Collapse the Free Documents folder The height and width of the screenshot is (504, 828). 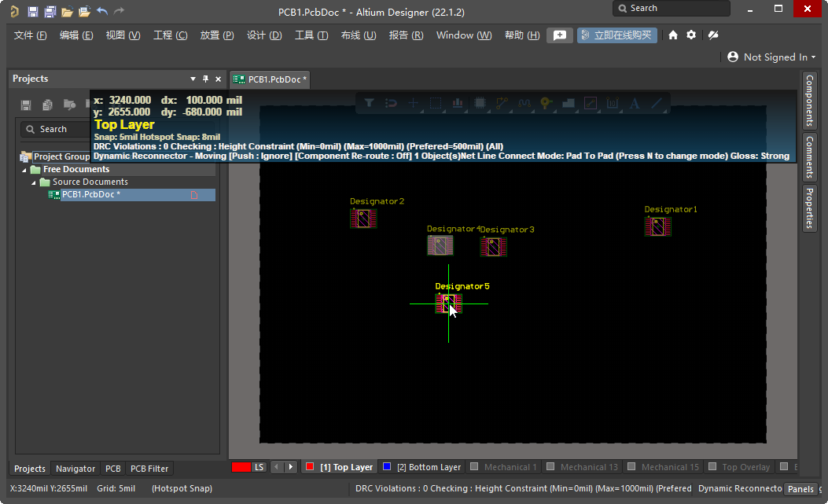point(22,168)
